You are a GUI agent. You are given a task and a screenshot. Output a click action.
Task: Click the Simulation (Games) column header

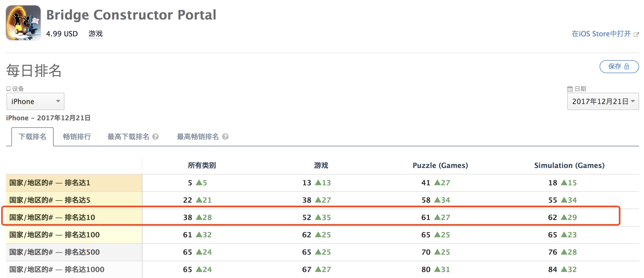tap(569, 166)
